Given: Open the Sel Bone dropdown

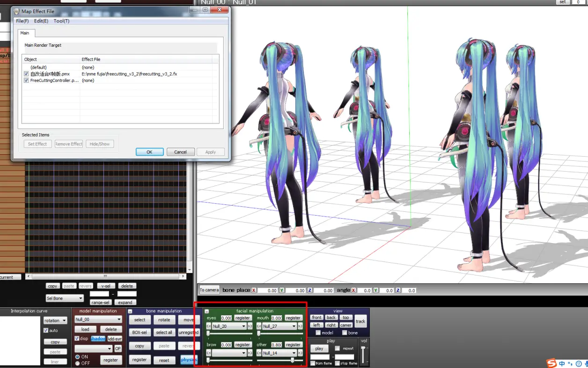Looking at the screenshot, I should 65,298.
